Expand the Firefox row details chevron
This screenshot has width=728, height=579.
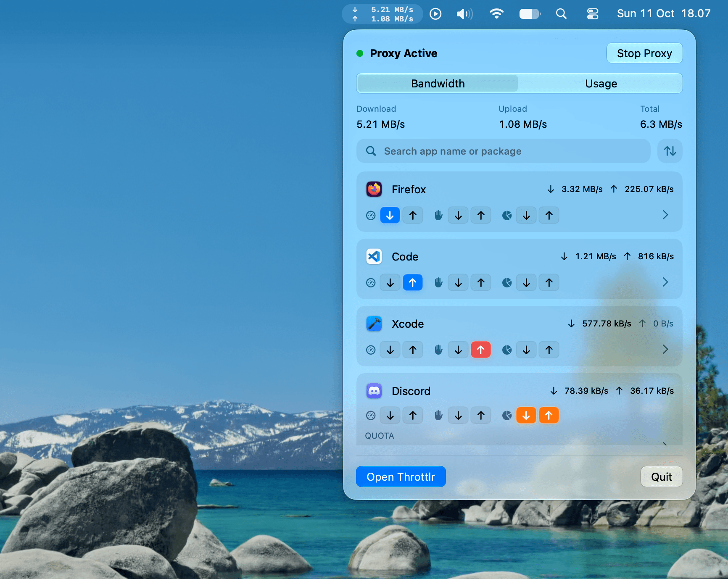(665, 215)
